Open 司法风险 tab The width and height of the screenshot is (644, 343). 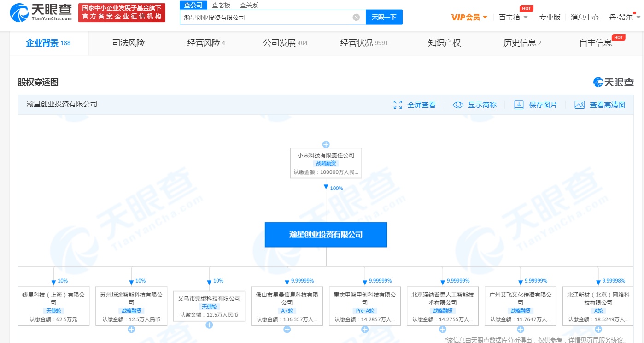[x=129, y=43]
